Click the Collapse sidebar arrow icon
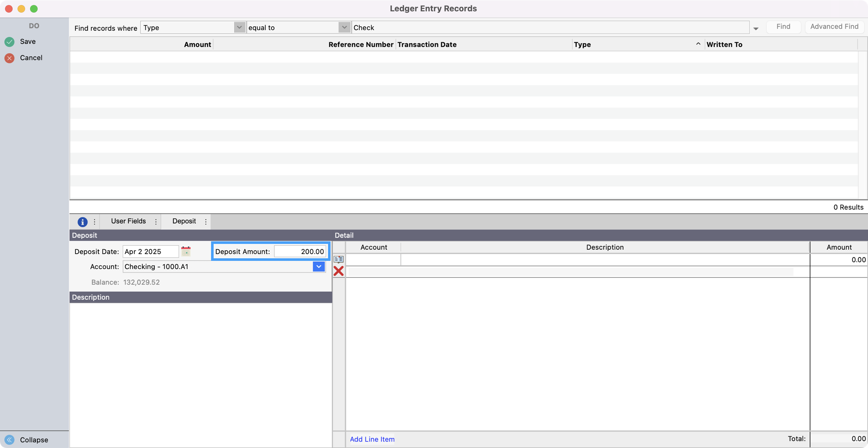 click(9, 440)
